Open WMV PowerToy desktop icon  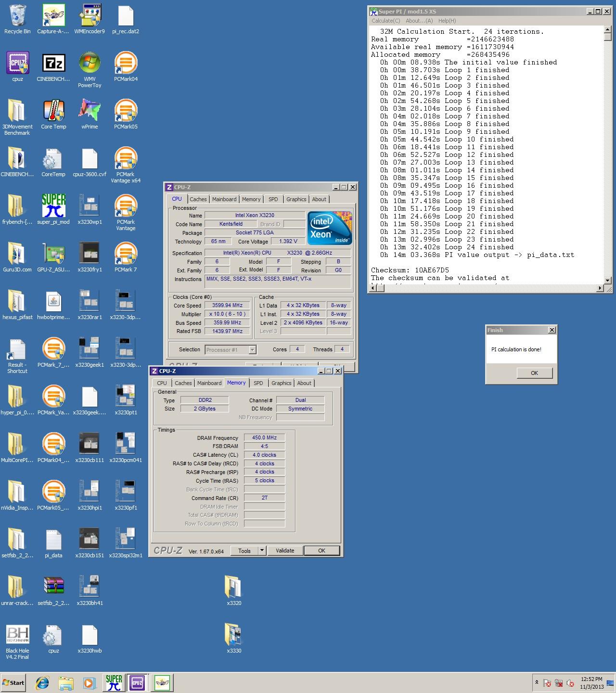point(90,63)
